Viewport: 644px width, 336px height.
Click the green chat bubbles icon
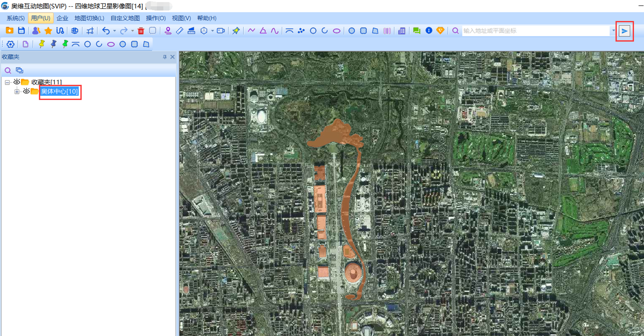point(417,31)
